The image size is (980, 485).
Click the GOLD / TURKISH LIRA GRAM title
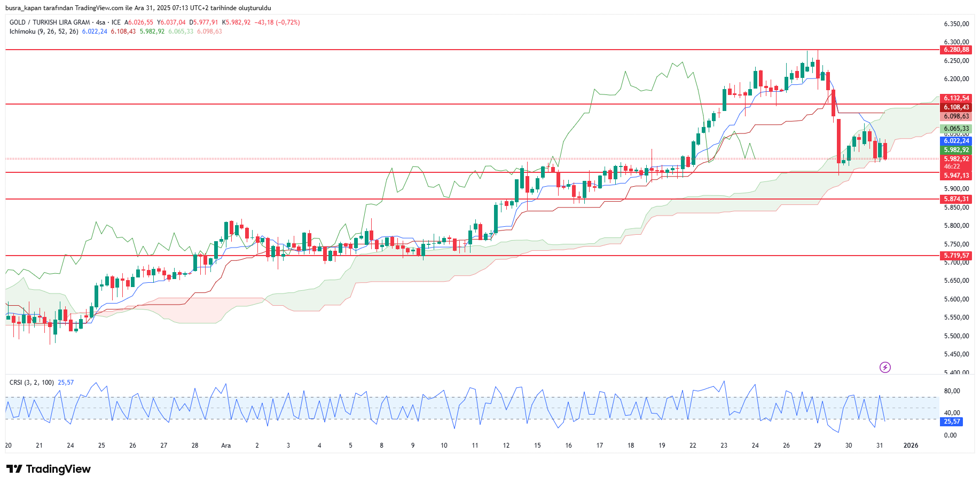click(x=50, y=22)
